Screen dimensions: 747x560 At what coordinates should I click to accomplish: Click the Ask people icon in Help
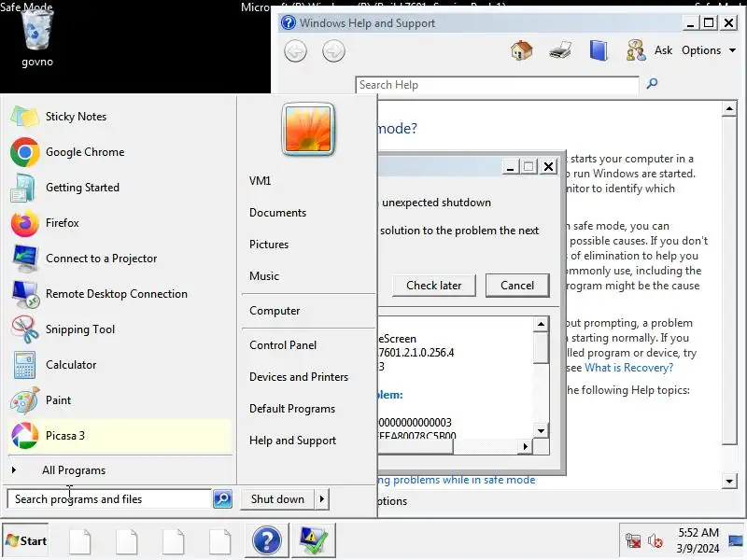(636, 50)
